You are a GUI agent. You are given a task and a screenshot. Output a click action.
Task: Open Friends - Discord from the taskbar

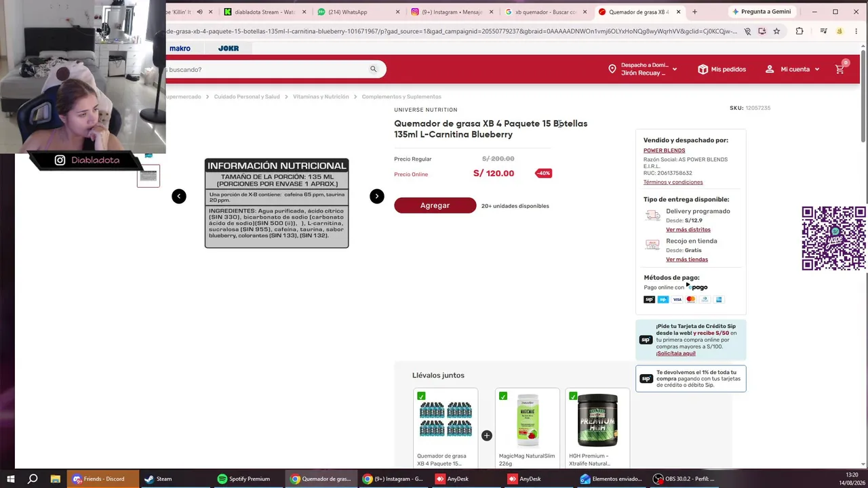coord(102,479)
